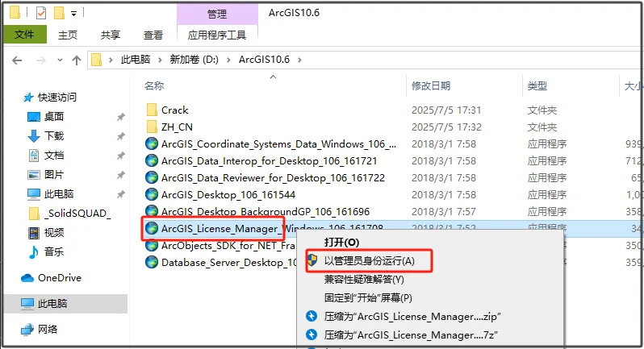
Task: Click the 管理 contextual tab header
Action: click(x=217, y=14)
